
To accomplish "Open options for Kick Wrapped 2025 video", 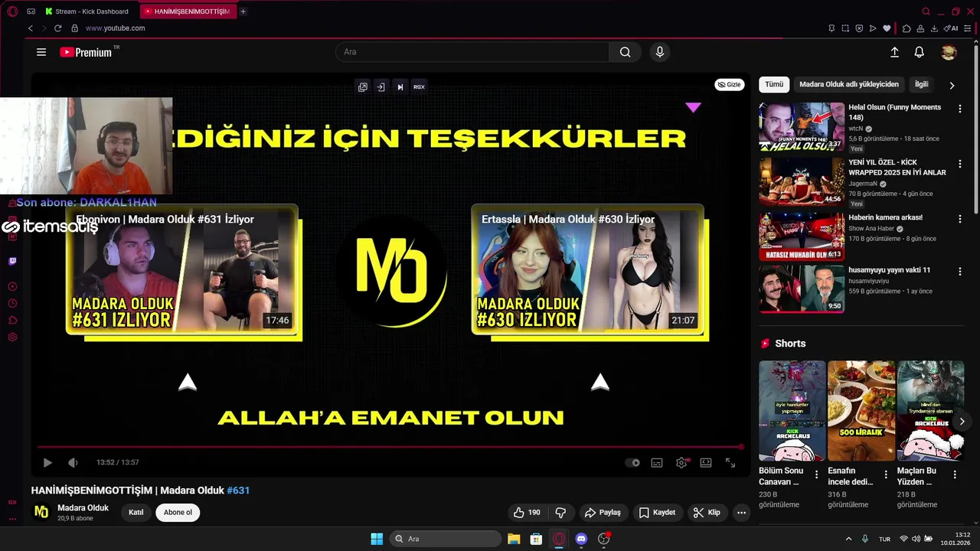I will [x=960, y=165].
